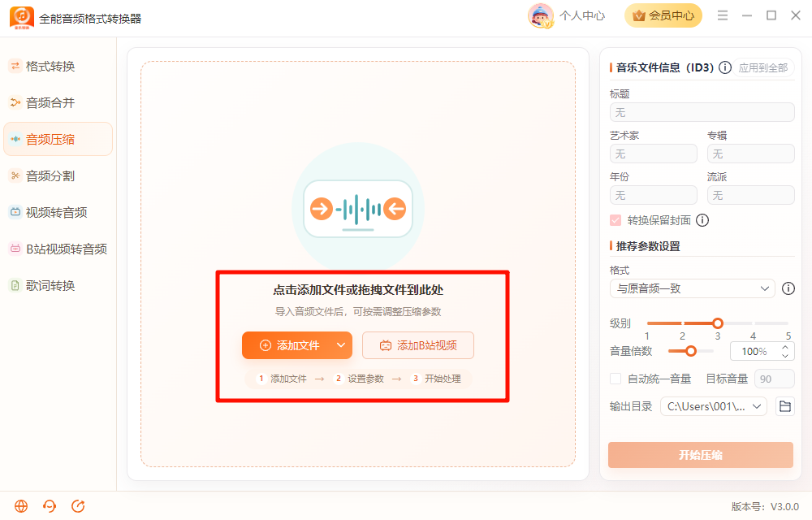Click the app logo in the title bar
Viewport: 812px width, 520px height.
[x=22, y=18]
